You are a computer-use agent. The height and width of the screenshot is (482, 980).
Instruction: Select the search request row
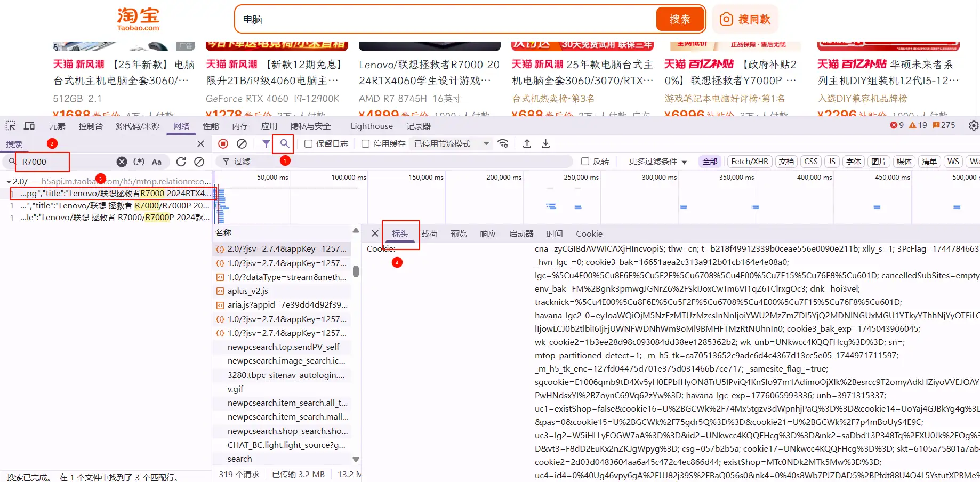[282, 459]
